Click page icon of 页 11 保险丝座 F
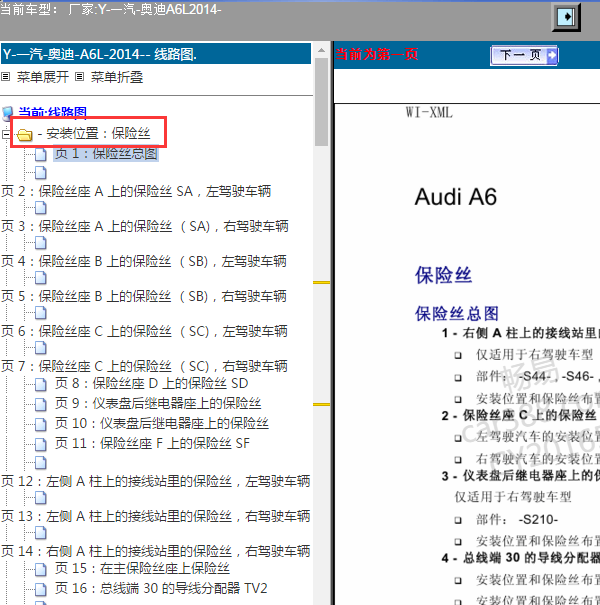The height and width of the screenshot is (605, 600). click(41, 444)
